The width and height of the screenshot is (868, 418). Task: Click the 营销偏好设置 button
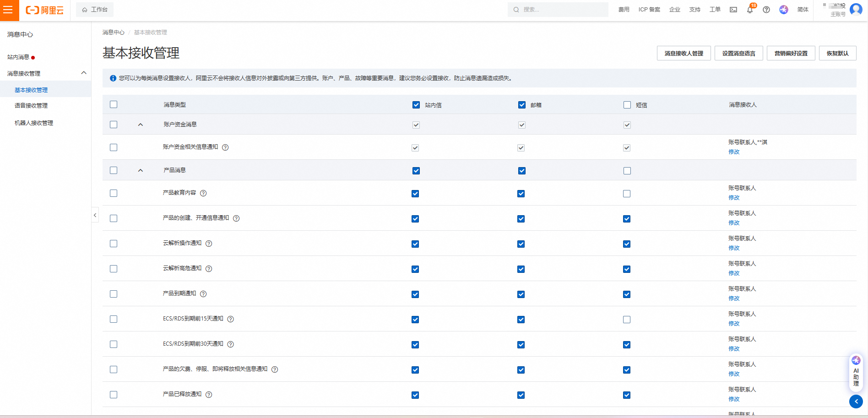[791, 53]
